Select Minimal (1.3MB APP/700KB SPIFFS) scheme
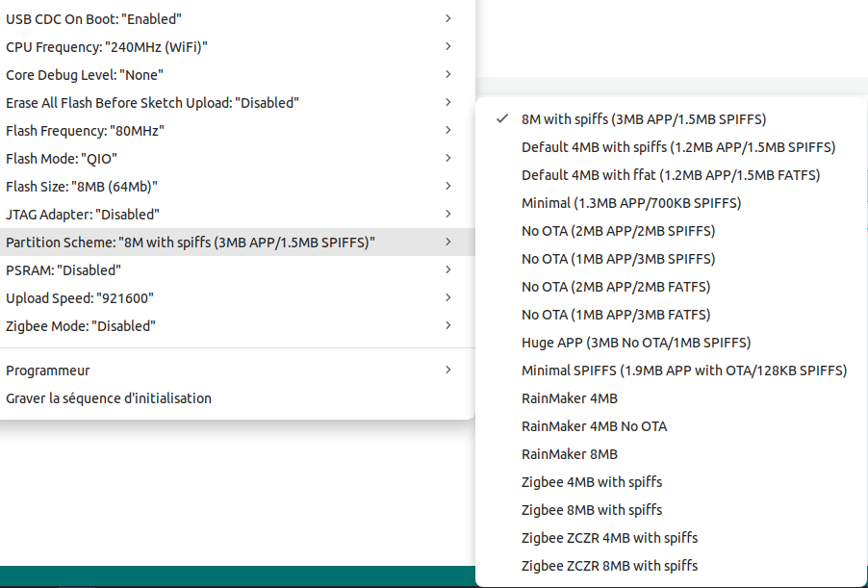868x588 pixels. 630,203
